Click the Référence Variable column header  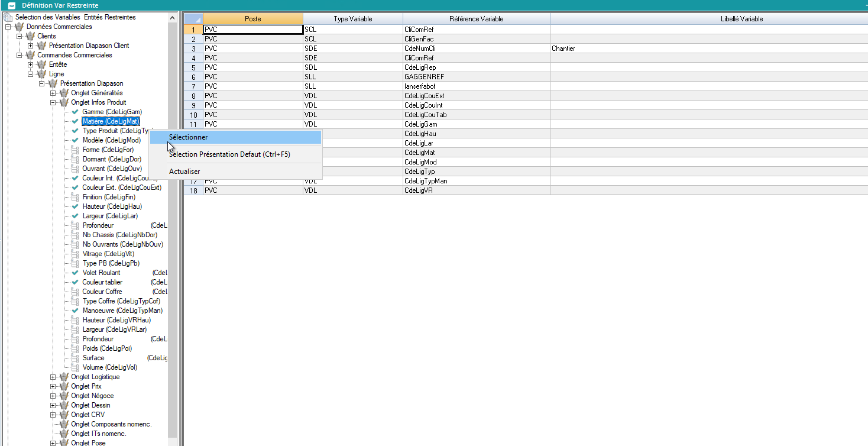(x=476, y=19)
